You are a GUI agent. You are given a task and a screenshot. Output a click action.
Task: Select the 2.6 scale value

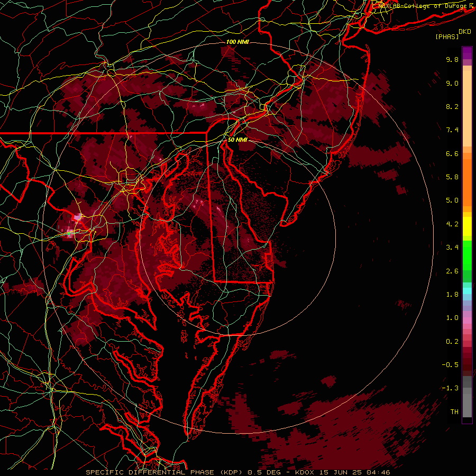[452, 271]
